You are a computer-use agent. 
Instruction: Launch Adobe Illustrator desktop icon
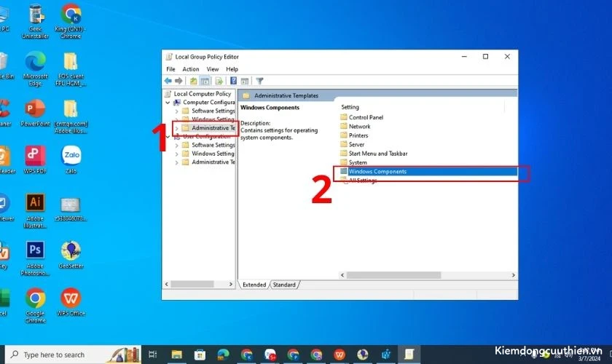tap(35, 210)
